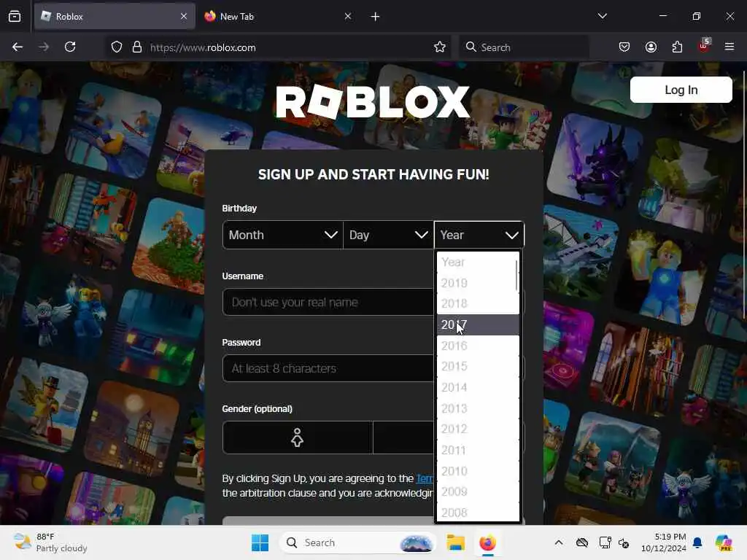Close the New Tab tab
This screenshot has width=747, height=560.
click(348, 16)
